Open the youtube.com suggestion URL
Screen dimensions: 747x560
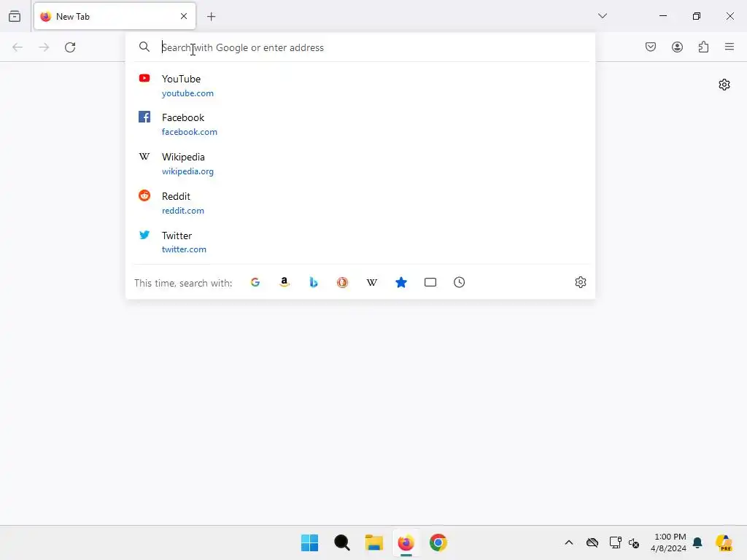point(187,93)
